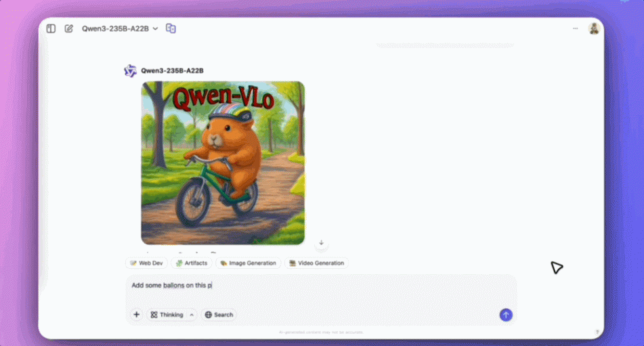Viewport: 644px width, 346px height.
Task: Click the translate language icon
Action: click(171, 28)
